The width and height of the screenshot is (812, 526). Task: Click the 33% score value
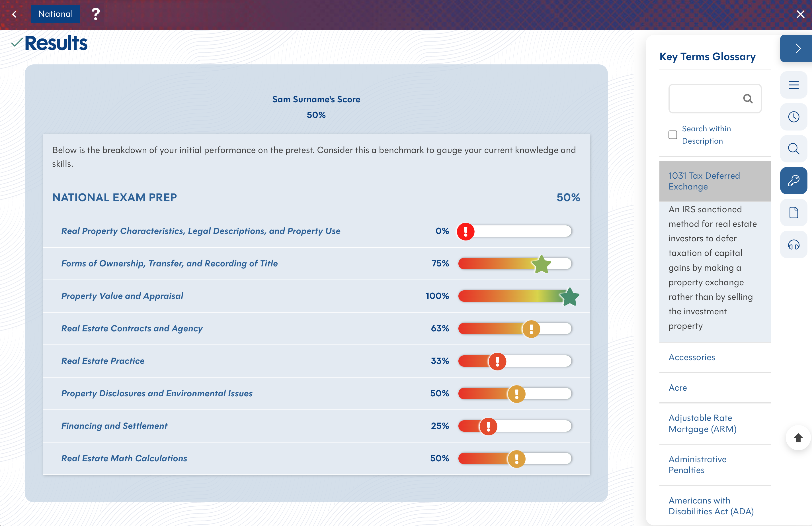point(440,361)
